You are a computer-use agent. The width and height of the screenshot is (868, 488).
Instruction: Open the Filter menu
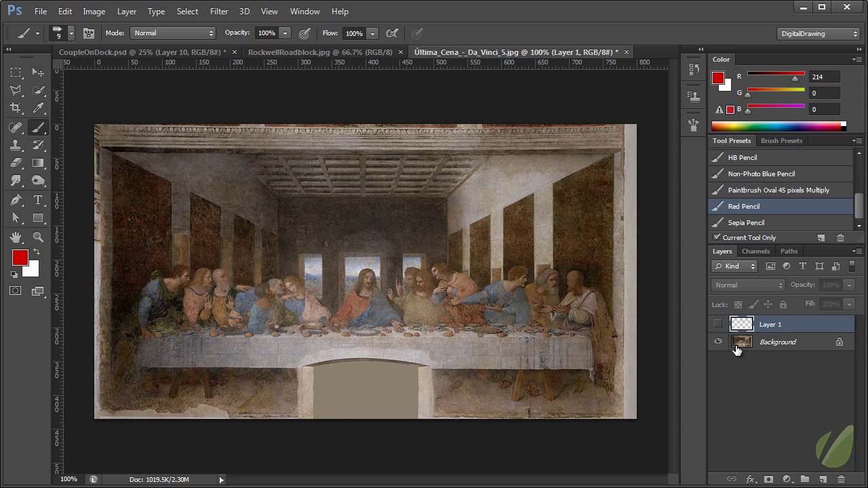click(219, 11)
